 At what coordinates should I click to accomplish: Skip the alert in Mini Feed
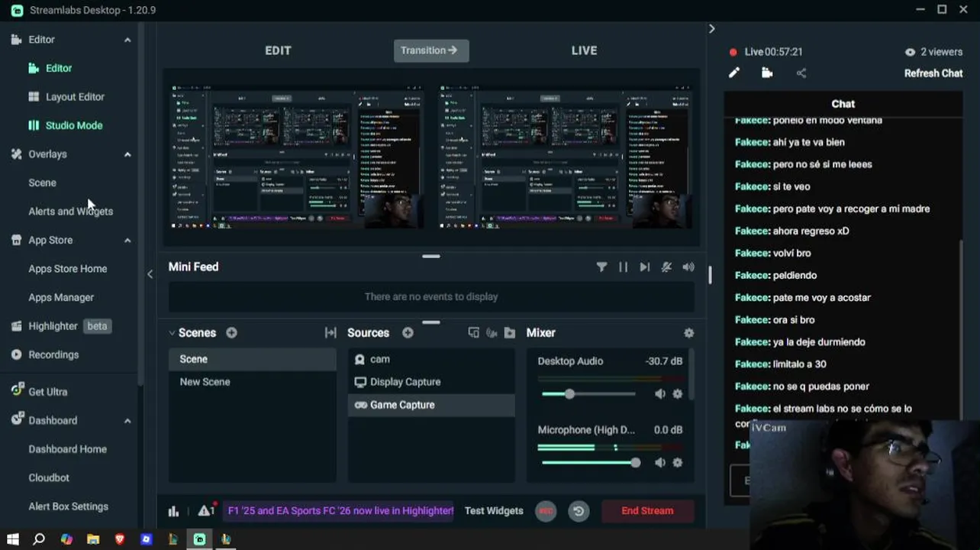pyautogui.click(x=645, y=267)
